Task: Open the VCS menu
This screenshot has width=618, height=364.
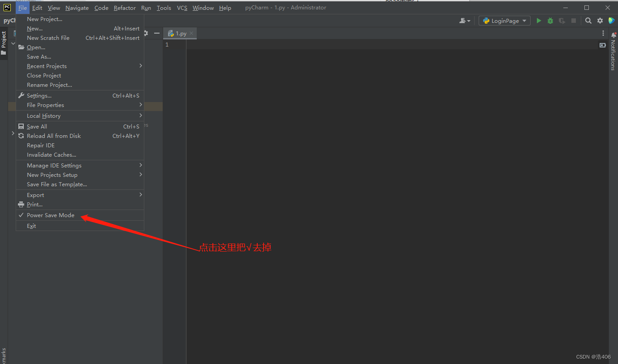Action: click(x=182, y=8)
